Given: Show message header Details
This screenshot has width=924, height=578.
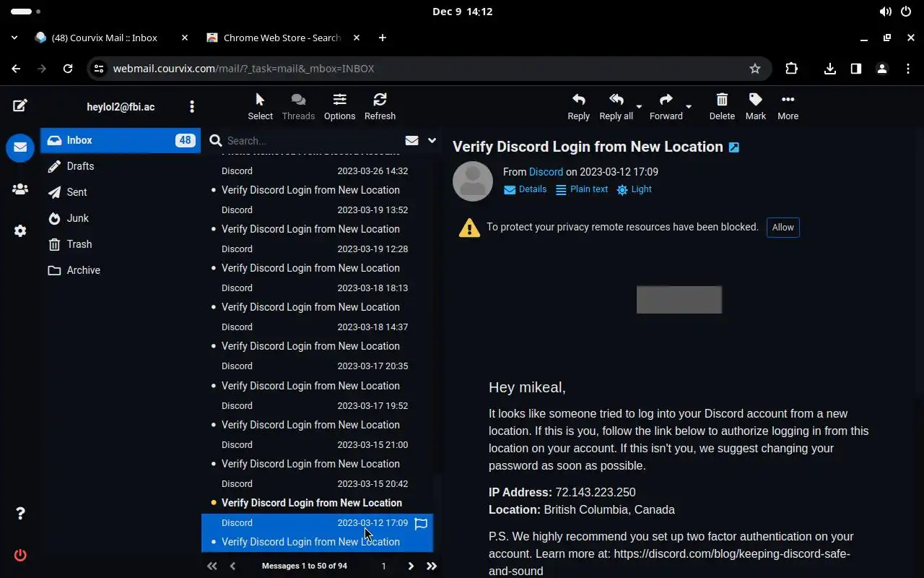Looking at the screenshot, I should 525,189.
